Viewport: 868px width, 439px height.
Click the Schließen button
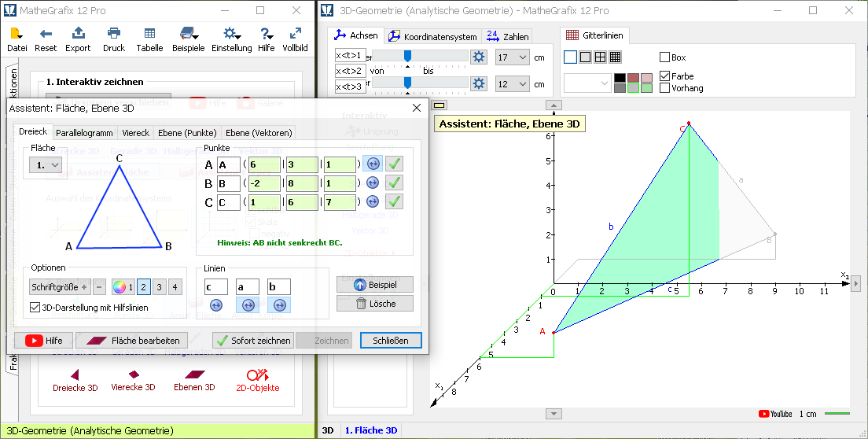pyautogui.click(x=391, y=341)
